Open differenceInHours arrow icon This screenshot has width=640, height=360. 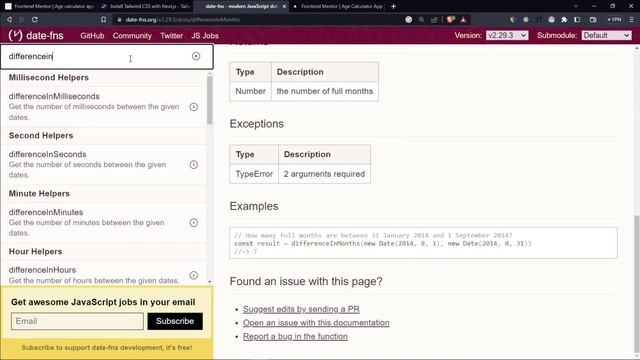point(193,276)
